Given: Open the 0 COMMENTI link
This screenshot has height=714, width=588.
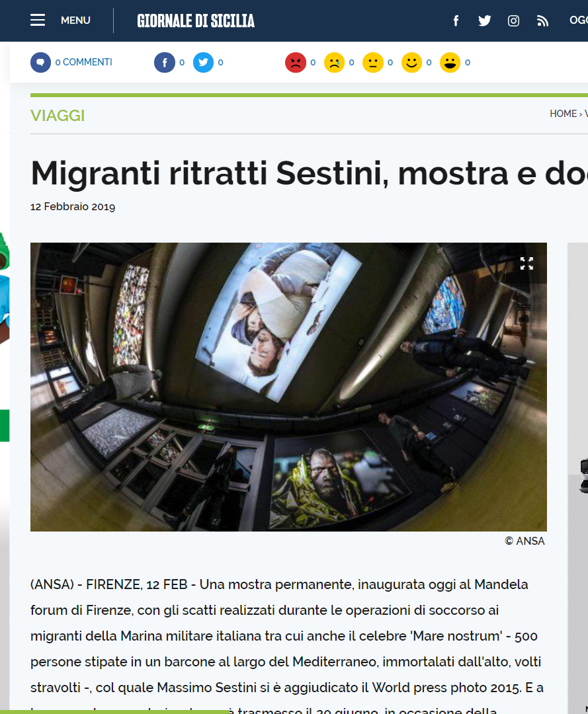Looking at the screenshot, I should [x=84, y=62].
